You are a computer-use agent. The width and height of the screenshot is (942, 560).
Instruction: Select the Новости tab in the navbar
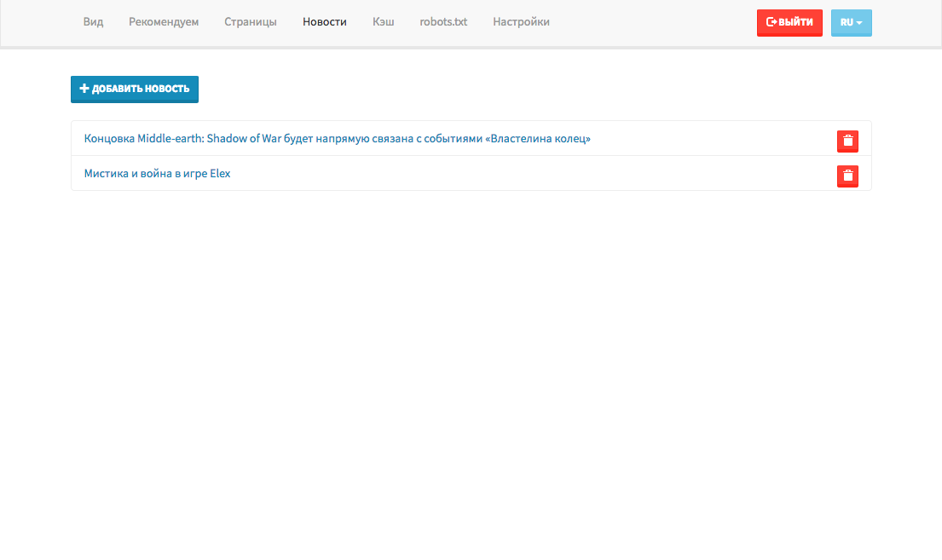325,22
